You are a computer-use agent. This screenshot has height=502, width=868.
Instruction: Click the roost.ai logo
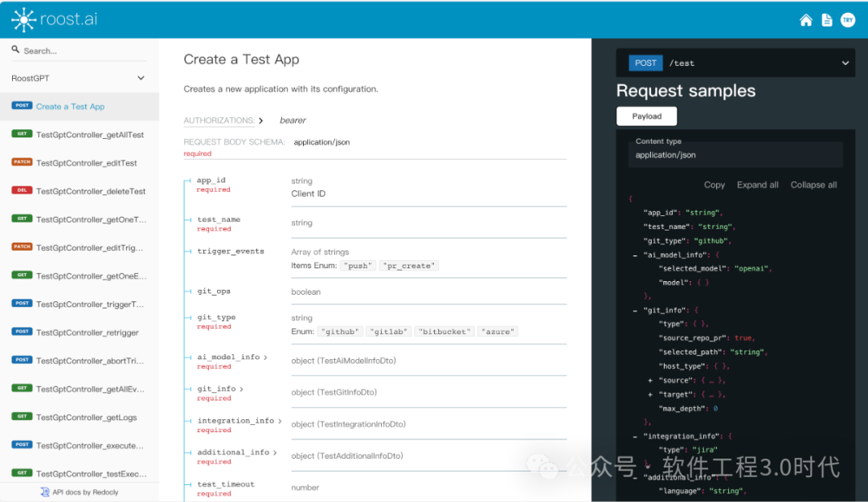tap(55, 19)
